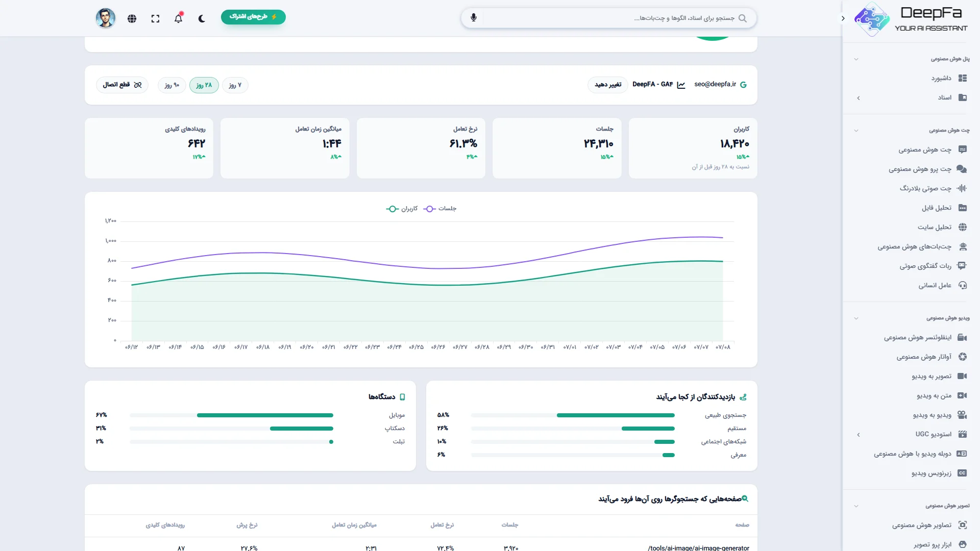Image resolution: width=980 pixels, height=551 pixels.
Task: Select the ۹۰ روز period filter
Action: click(172, 85)
